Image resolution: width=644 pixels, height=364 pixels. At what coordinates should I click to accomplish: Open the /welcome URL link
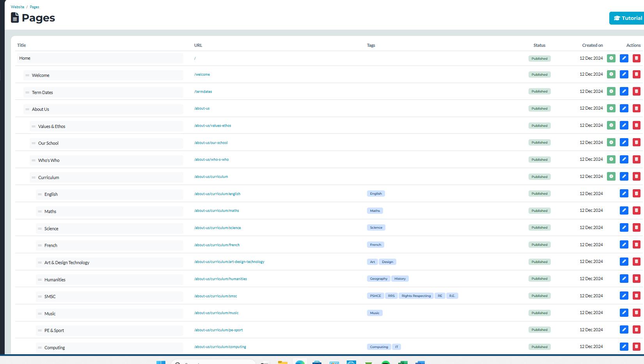pyautogui.click(x=202, y=75)
